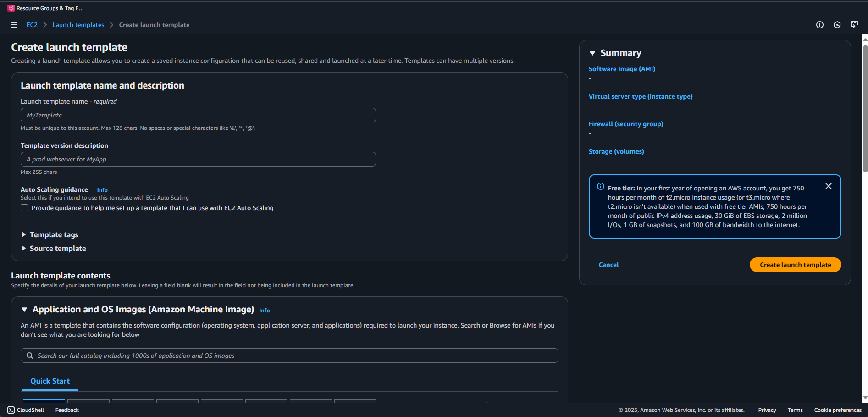Open Info link next to Auto Scaling guidance
Viewport: 868px width, 417px height.
pos(102,190)
